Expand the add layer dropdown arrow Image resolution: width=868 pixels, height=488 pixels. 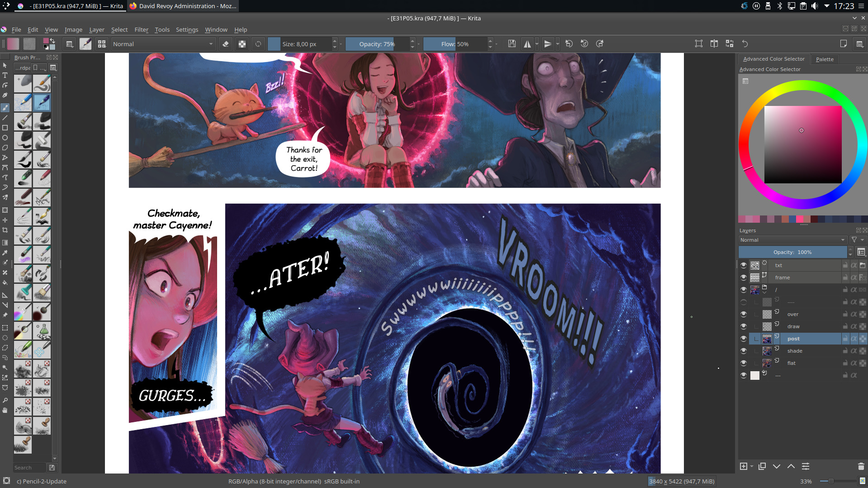click(x=752, y=466)
